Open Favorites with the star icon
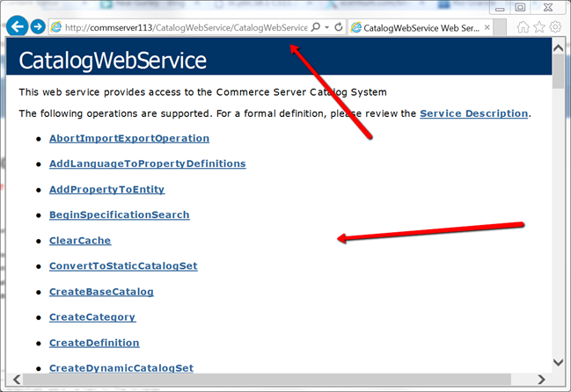571x392 pixels. (539, 27)
